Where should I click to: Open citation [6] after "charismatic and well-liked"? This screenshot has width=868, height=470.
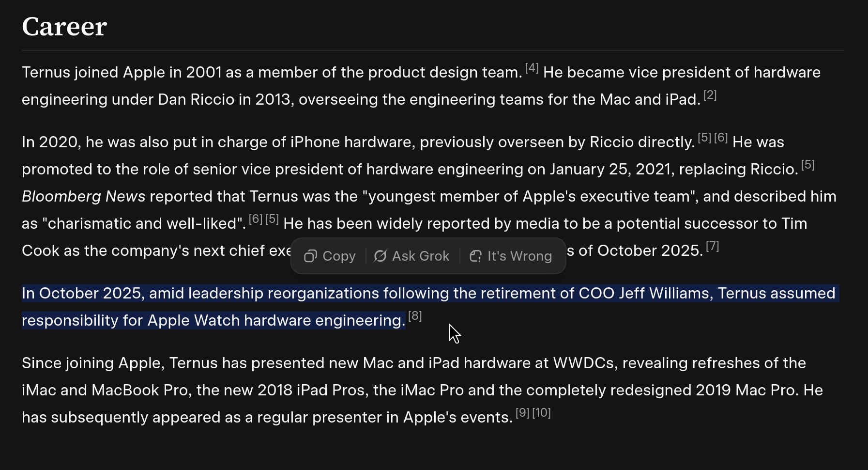256,219
